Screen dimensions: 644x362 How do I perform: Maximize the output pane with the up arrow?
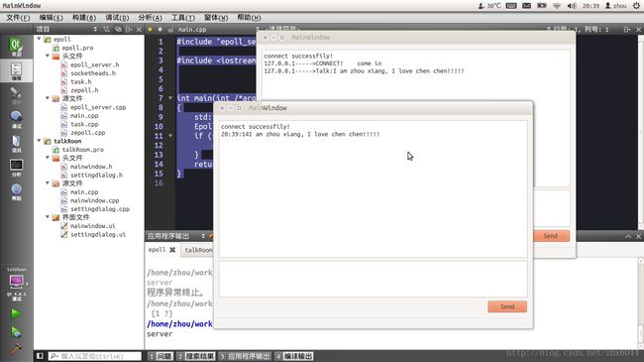[628, 236]
